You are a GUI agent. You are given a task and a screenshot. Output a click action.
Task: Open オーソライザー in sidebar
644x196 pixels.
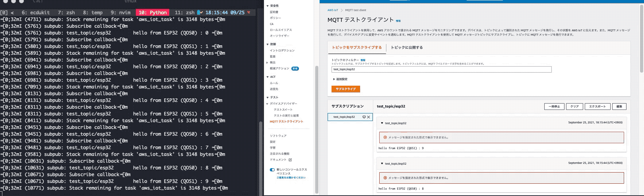pos(279,36)
